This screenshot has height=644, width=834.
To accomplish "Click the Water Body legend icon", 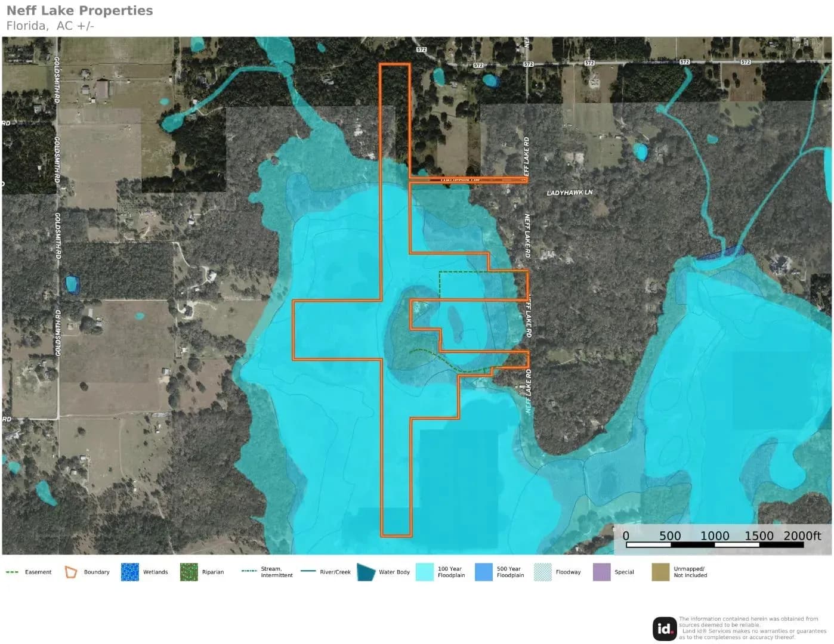I will coord(366,572).
